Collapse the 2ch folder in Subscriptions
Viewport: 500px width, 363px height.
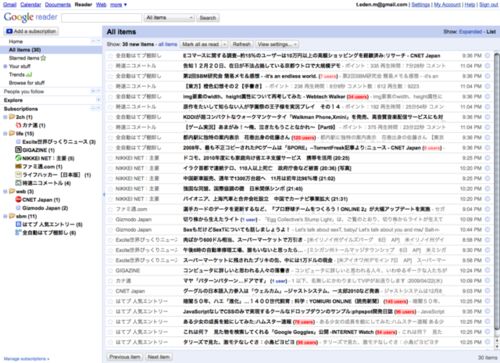[x=5, y=117]
